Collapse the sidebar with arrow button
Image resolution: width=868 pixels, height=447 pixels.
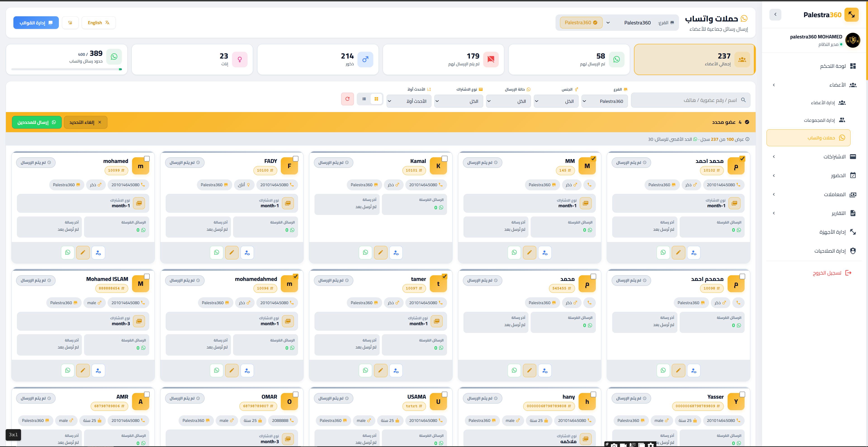pyautogui.click(x=775, y=14)
